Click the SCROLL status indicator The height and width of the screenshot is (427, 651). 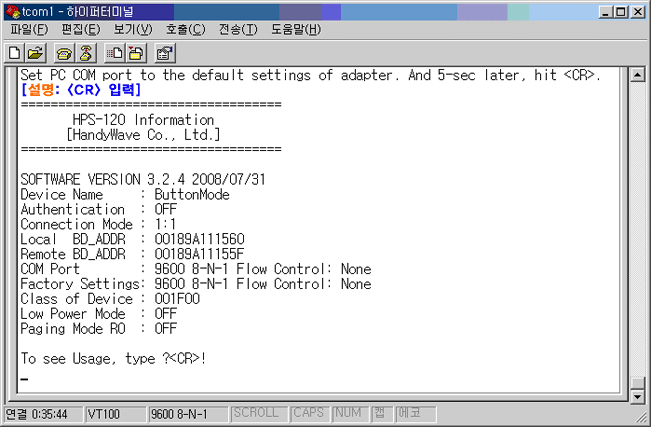(259, 414)
